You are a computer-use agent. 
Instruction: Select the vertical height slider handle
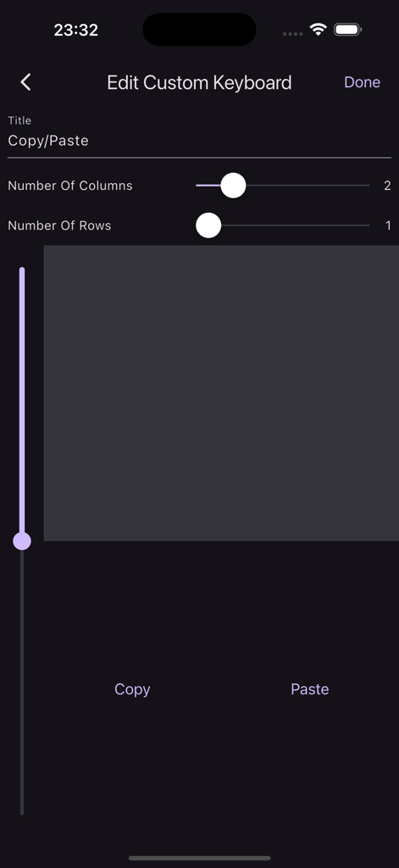22,541
